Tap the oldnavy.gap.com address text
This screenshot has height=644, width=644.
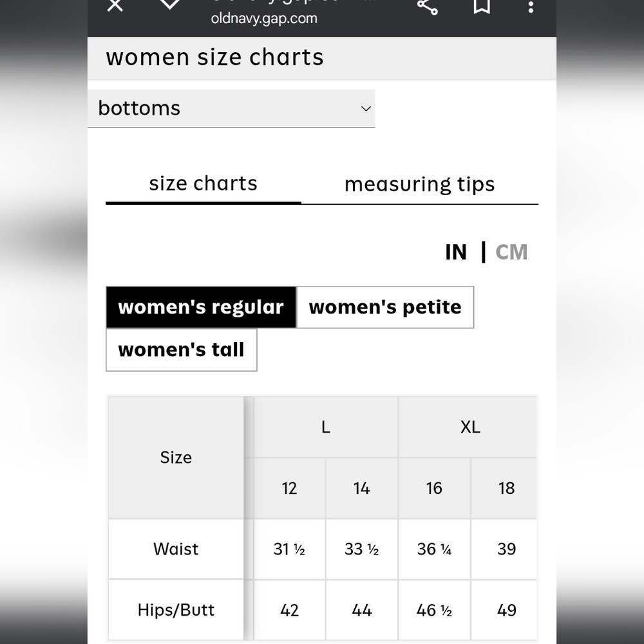(x=264, y=19)
